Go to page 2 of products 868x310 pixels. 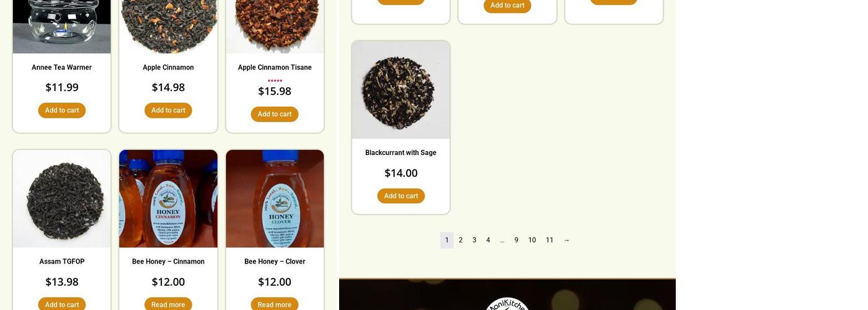[461, 241]
